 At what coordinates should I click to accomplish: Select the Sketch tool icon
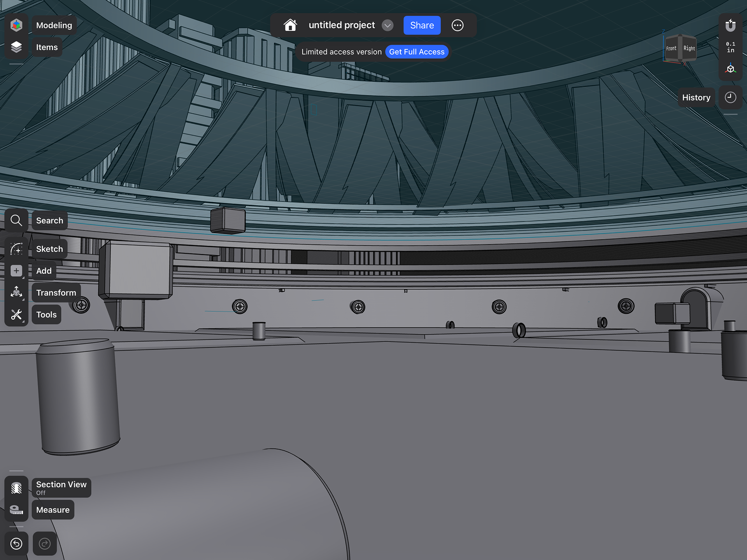pyautogui.click(x=16, y=249)
